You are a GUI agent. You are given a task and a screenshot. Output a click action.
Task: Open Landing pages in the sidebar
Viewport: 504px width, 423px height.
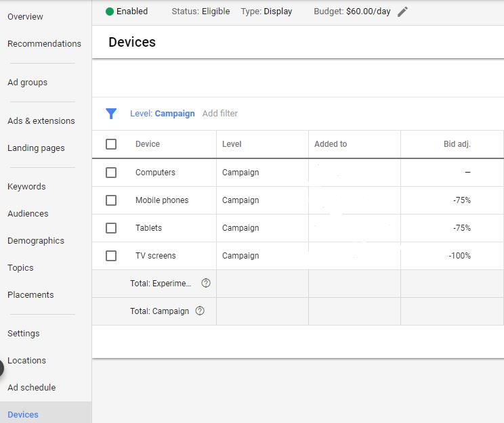pyautogui.click(x=36, y=148)
